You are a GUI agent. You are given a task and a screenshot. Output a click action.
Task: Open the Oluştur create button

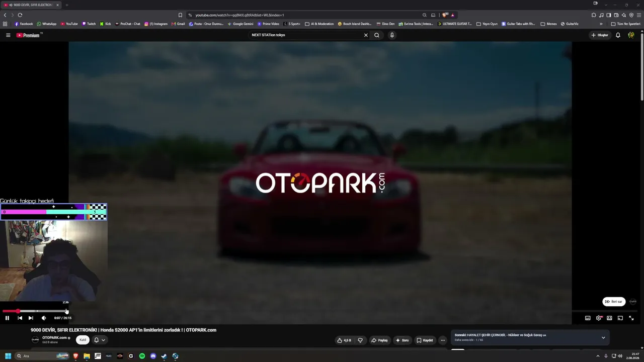pyautogui.click(x=600, y=35)
